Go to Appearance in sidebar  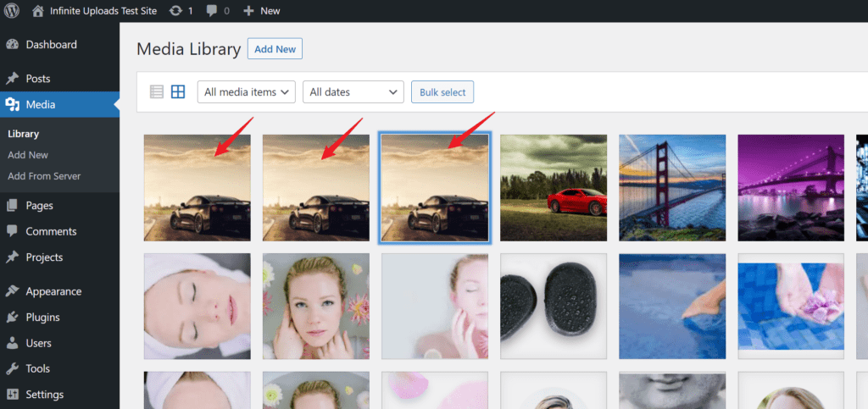point(53,291)
